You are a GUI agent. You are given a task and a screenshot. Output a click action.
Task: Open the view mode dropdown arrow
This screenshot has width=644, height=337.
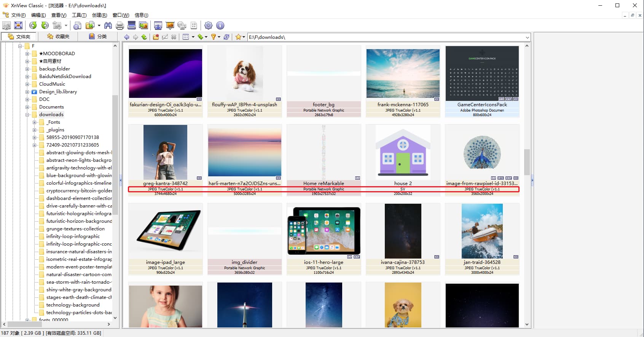(x=193, y=37)
